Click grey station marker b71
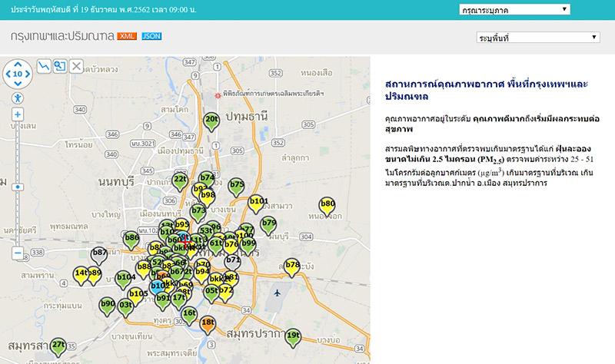 point(233,263)
